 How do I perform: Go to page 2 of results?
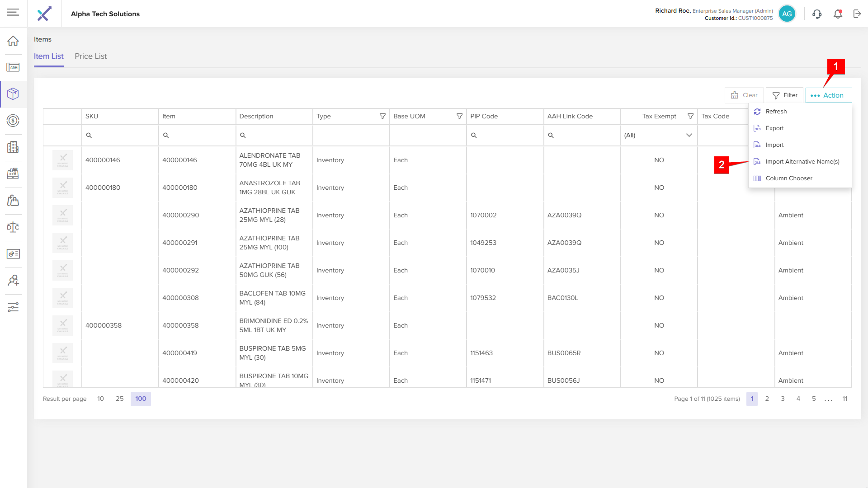point(767,399)
